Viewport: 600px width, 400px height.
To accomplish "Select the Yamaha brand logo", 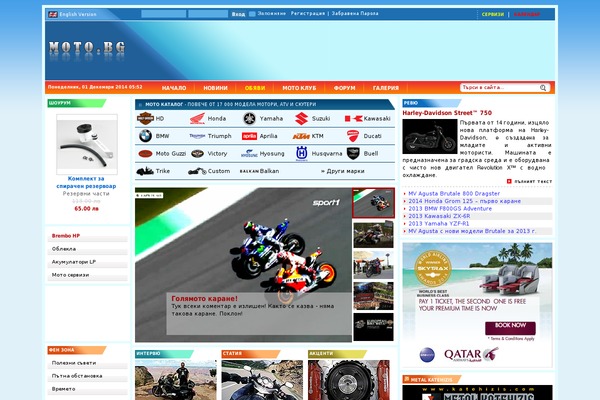I will click(x=249, y=119).
